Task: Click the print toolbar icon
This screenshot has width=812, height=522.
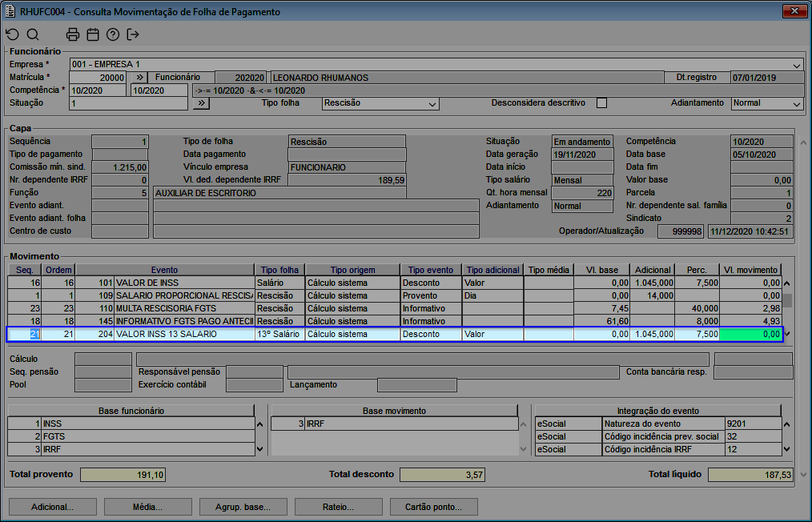Action: point(73,34)
